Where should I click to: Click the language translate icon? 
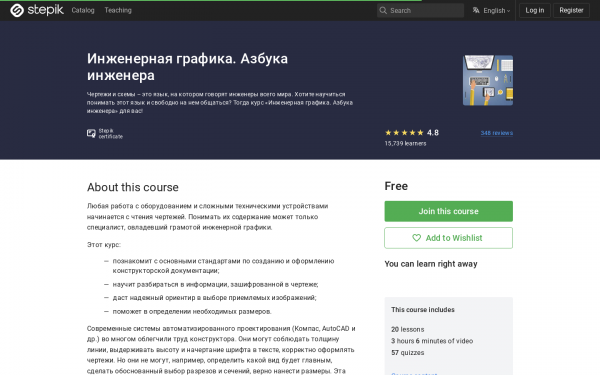pyautogui.click(x=476, y=10)
